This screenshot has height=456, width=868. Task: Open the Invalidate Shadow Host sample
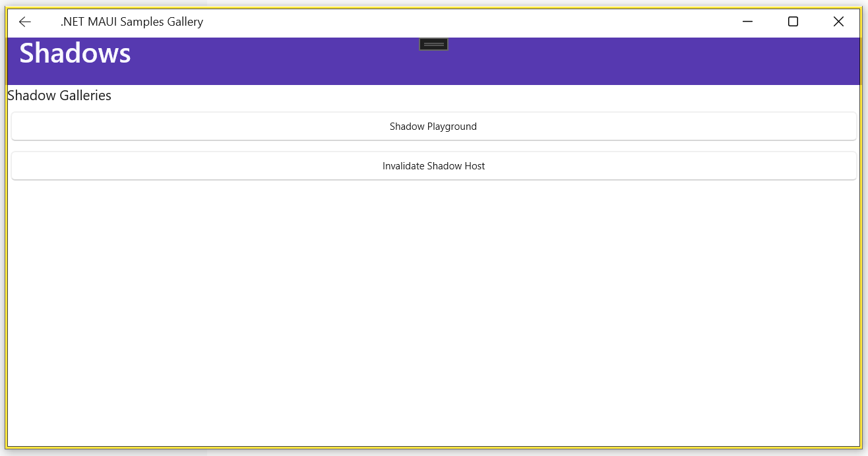[433, 166]
